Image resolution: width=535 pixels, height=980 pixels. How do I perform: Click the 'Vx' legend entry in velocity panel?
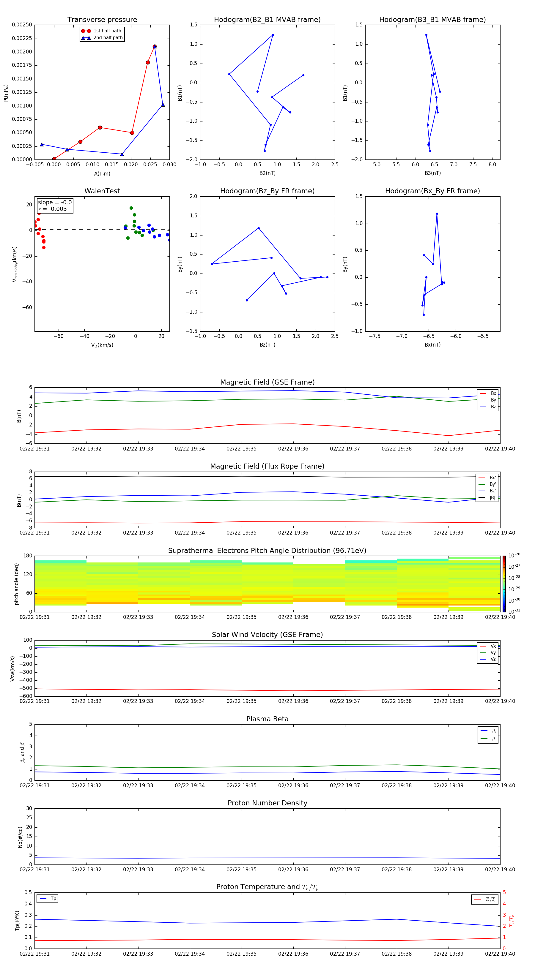point(488,646)
